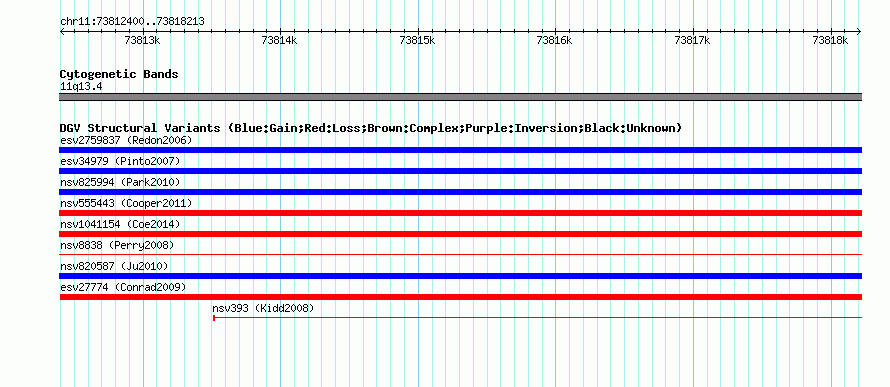Open the nsv555443 (Cooper2011) red loss bar
Screen dimensions: 890x387
coord(460,213)
